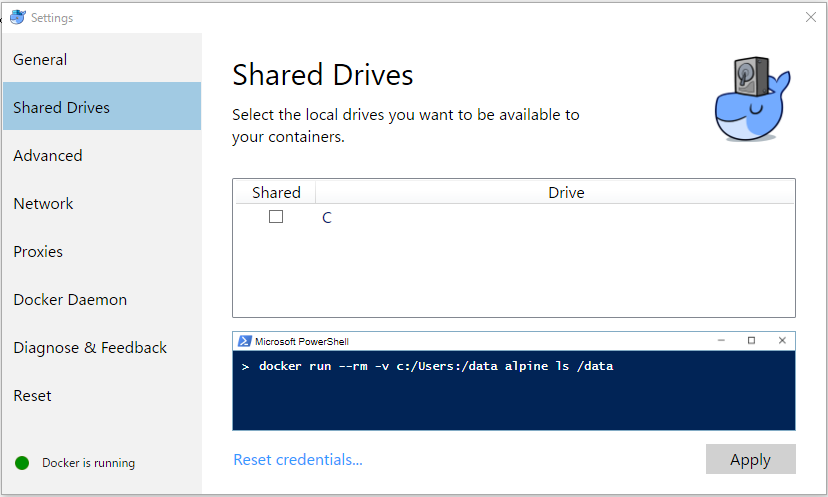Click the Reset credentials link
This screenshot has width=828, height=497.
[x=298, y=460]
